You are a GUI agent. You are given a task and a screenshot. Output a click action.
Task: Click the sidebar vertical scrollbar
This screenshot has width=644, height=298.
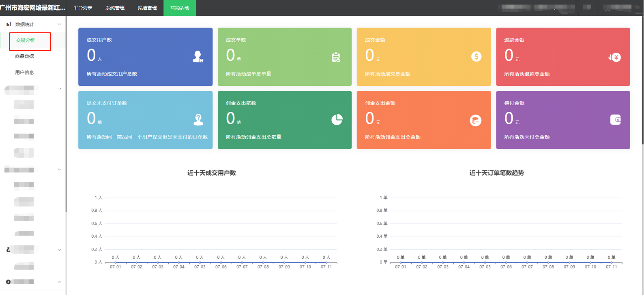tap(66, 114)
